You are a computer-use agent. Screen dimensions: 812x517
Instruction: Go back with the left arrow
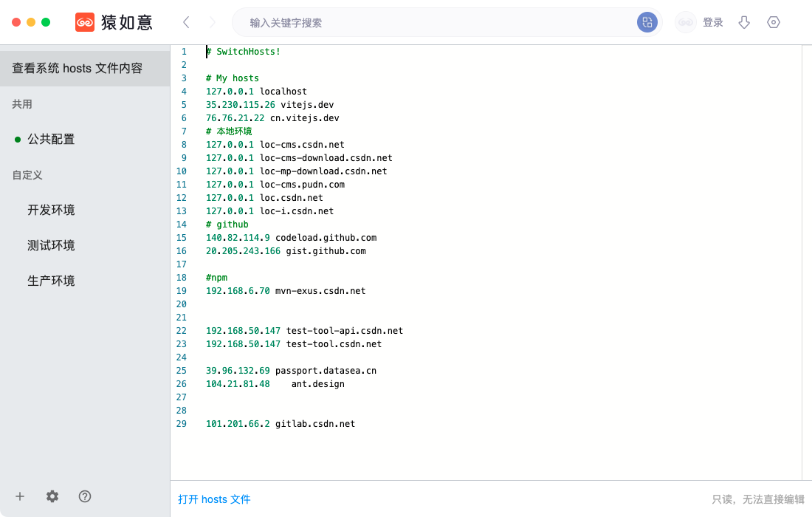[x=187, y=22]
